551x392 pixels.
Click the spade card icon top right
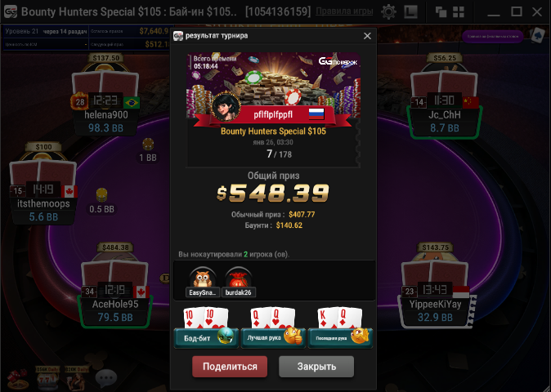(538, 35)
